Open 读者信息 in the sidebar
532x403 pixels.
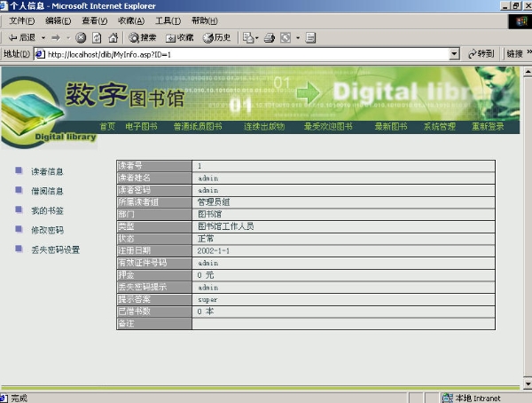[47, 171]
